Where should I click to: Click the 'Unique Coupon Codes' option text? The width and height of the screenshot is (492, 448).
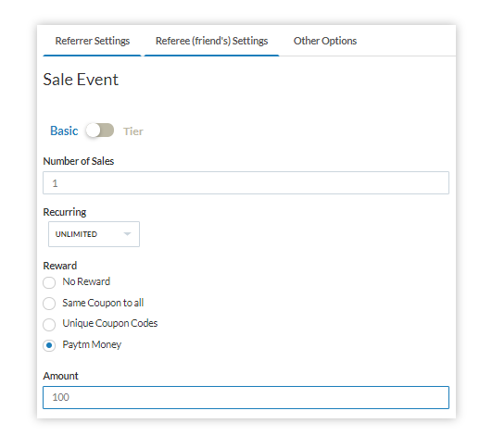(x=110, y=323)
